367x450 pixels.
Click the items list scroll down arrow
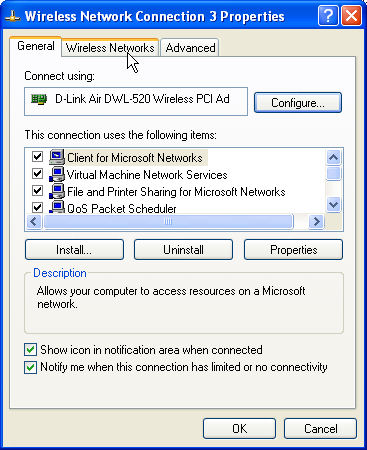coord(333,204)
